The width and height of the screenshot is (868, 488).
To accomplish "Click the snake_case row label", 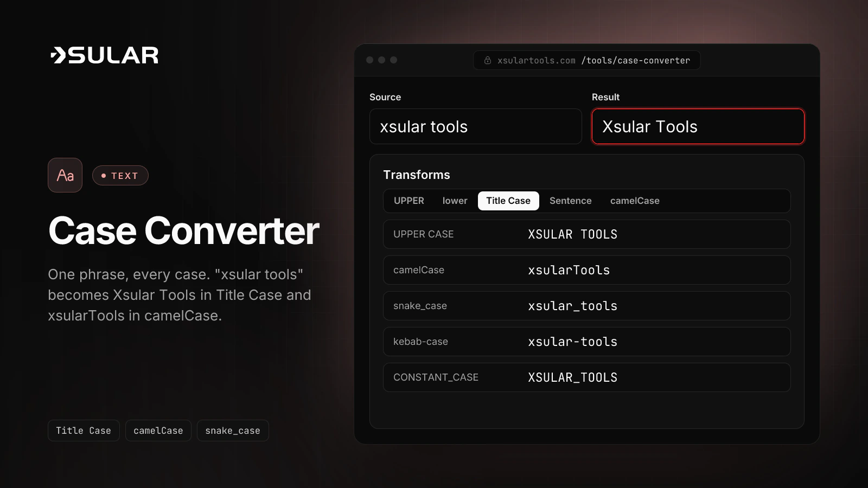I will (x=420, y=306).
